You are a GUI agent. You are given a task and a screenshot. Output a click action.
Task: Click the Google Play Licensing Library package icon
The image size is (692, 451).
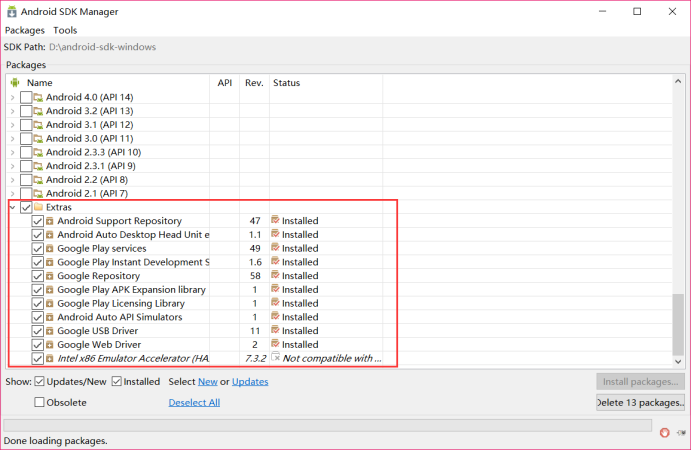[50, 304]
